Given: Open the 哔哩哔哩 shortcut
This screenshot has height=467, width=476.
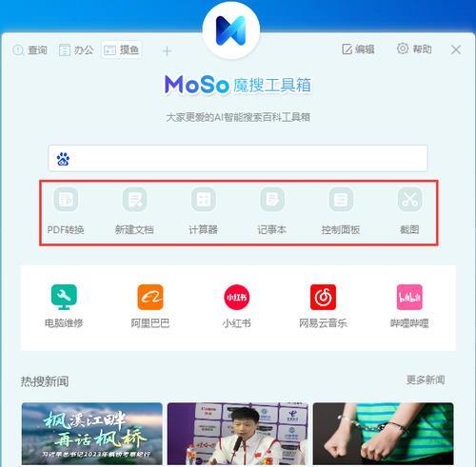Looking at the screenshot, I should tap(409, 297).
